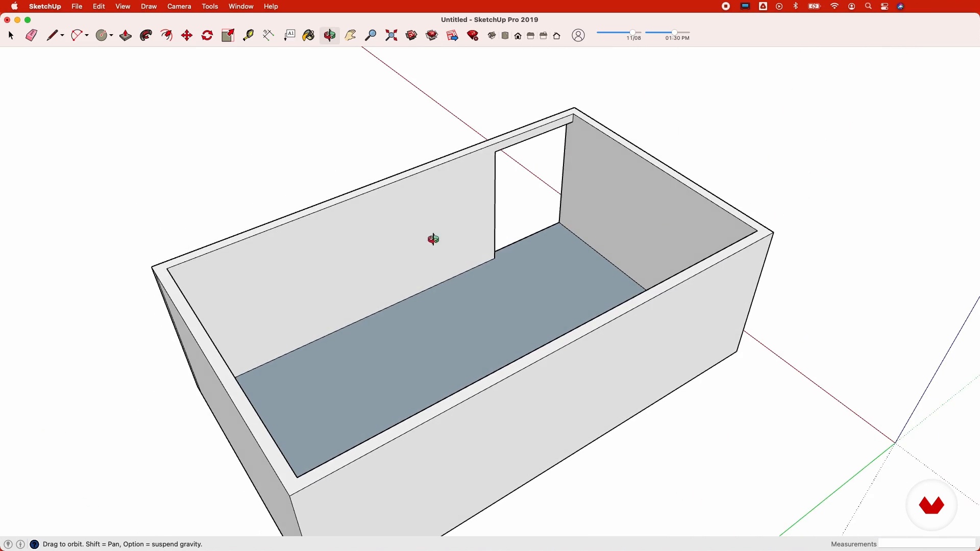Viewport: 980px width, 551px height.
Task: Open the Draw menu
Action: tap(149, 7)
